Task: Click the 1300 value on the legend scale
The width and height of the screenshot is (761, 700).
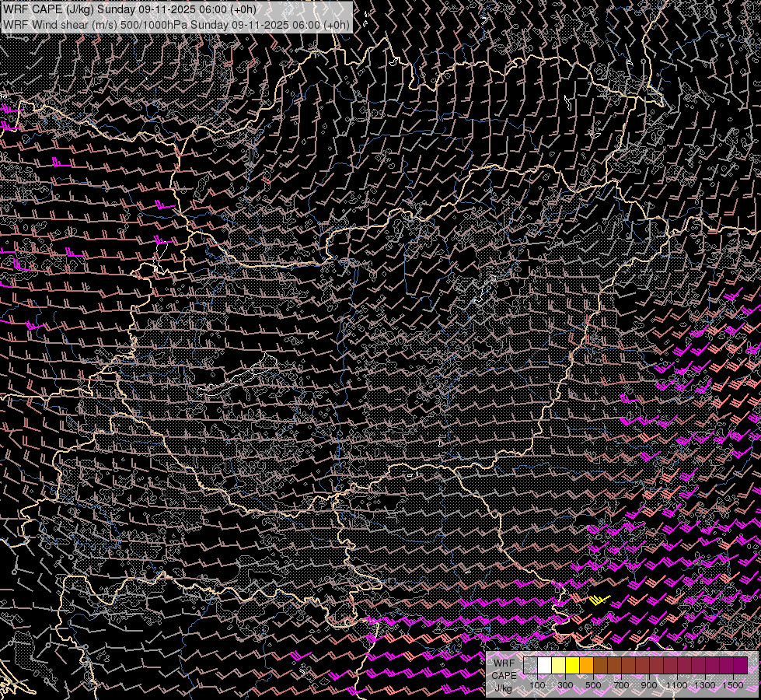Action: [x=705, y=685]
